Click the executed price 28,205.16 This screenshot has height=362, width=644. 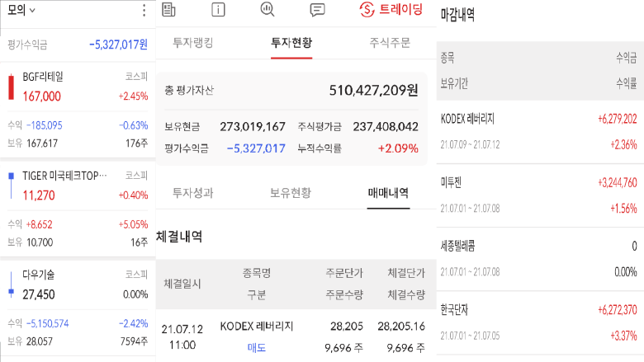(x=401, y=327)
